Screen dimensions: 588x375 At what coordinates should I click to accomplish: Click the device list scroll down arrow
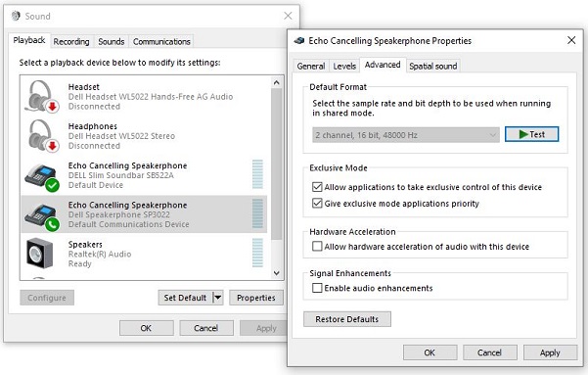click(277, 273)
